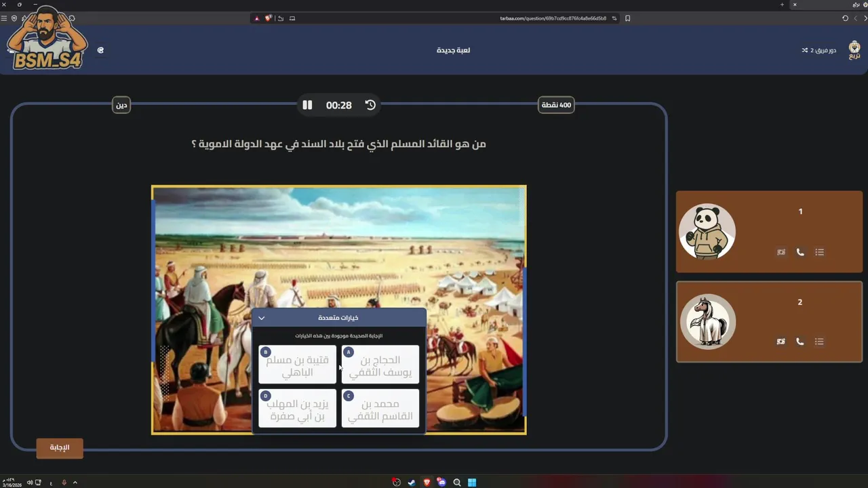Click team 1 leftmost lifeline icon
Viewport: 868px width, 488px height.
click(x=781, y=252)
